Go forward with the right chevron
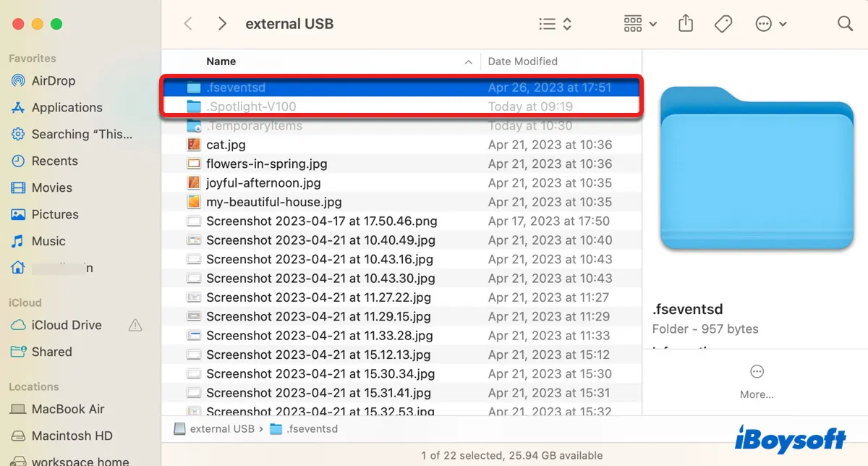Screen dimensions: 868x466 (x=222, y=24)
